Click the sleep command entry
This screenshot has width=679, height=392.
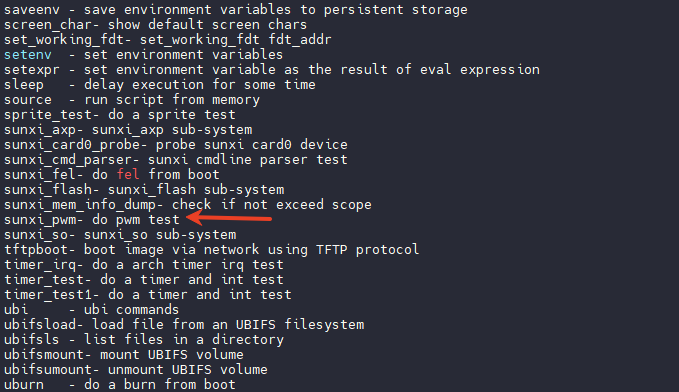pos(160,84)
